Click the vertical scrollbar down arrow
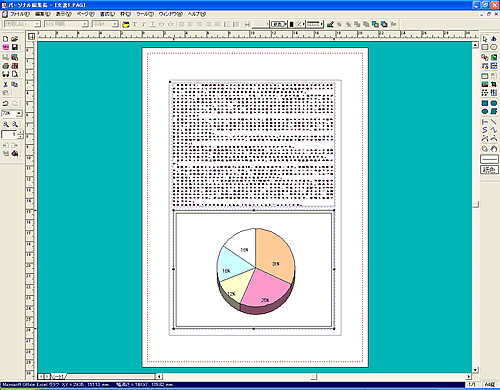Image resolution: width=500 pixels, height=390 pixels. coord(475,370)
